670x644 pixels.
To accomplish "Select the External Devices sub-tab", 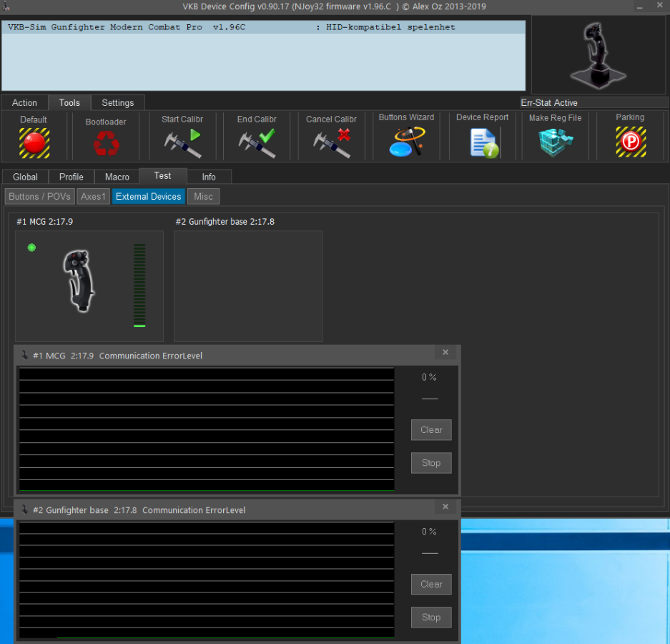I will point(149,197).
